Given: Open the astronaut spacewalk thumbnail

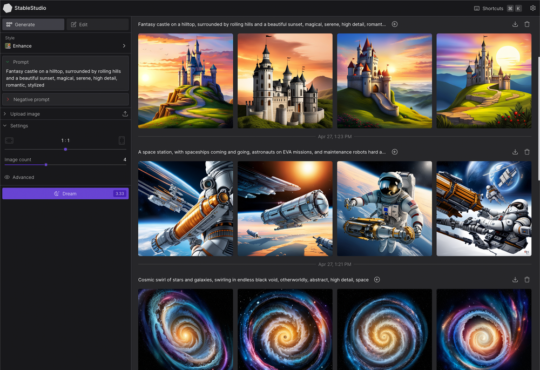Looking at the screenshot, I should pos(384,208).
